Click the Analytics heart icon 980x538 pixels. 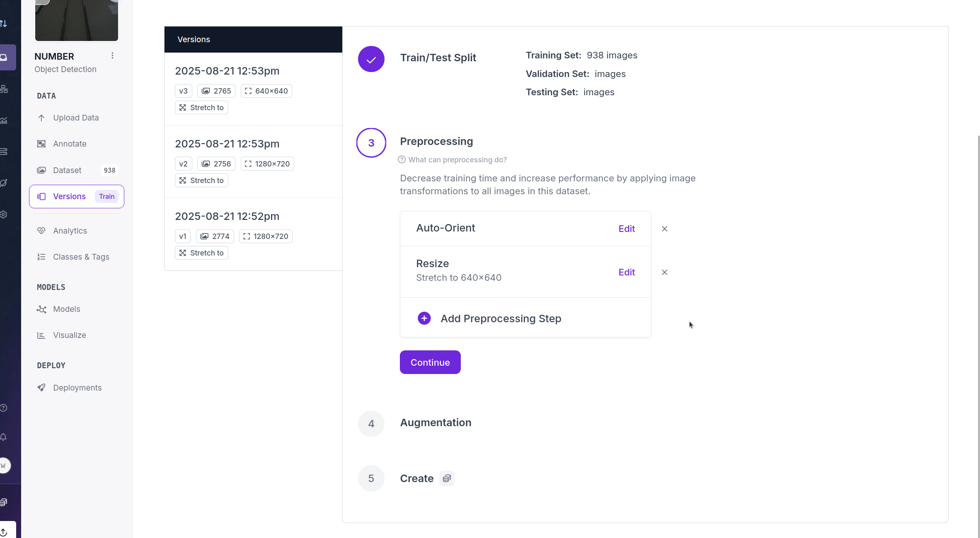[41, 231]
